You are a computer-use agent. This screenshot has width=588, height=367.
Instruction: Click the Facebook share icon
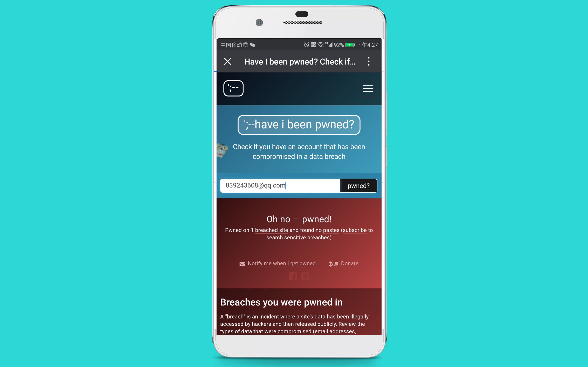tap(292, 276)
